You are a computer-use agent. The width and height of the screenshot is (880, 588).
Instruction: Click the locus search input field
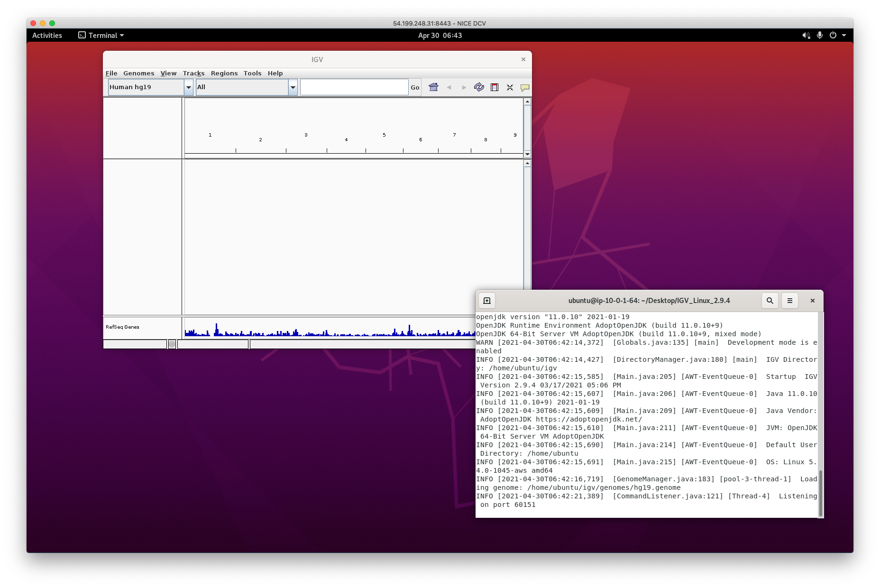coord(354,87)
